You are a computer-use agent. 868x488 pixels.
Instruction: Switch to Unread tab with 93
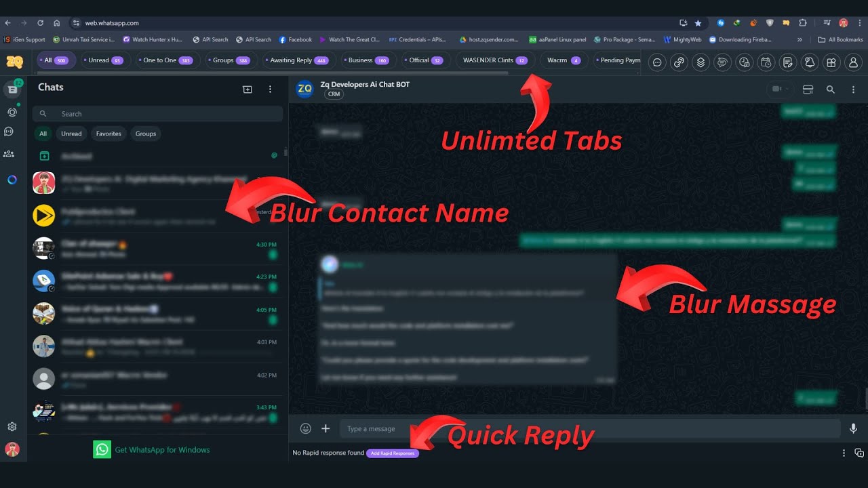click(x=105, y=60)
